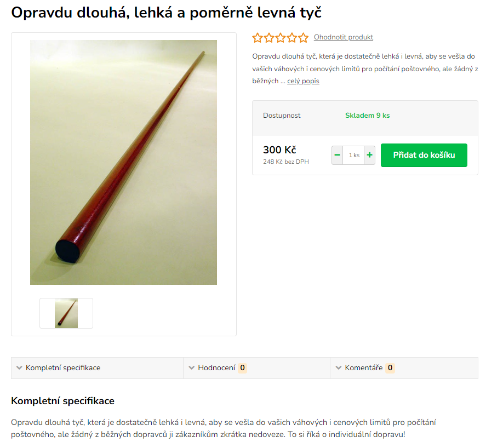Switch to the Hodnocení tab

[x=256, y=368]
